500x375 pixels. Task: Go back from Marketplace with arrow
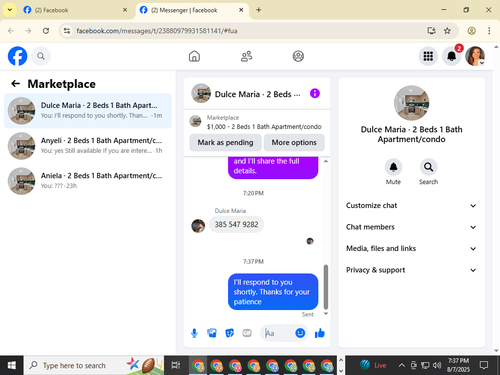click(15, 84)
